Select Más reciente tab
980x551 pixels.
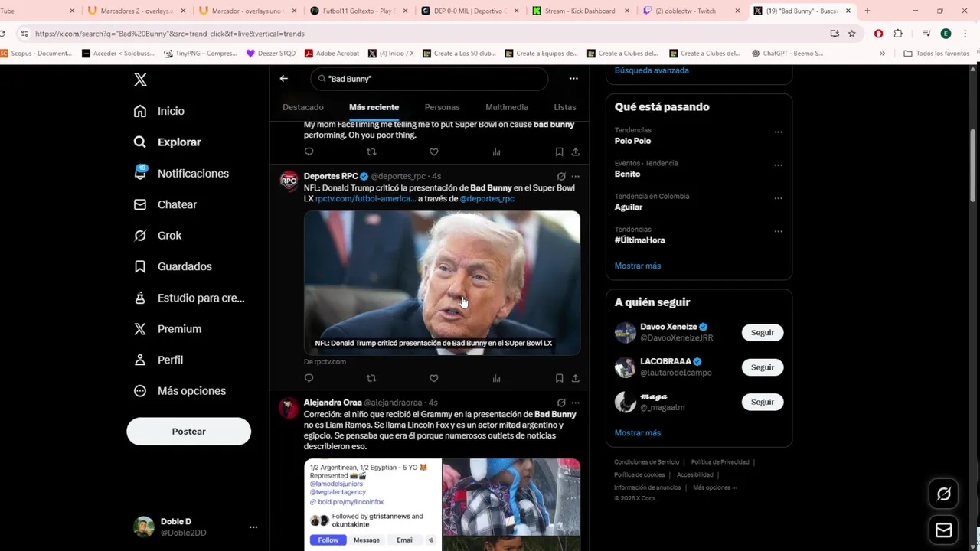[x=374, y=107]
